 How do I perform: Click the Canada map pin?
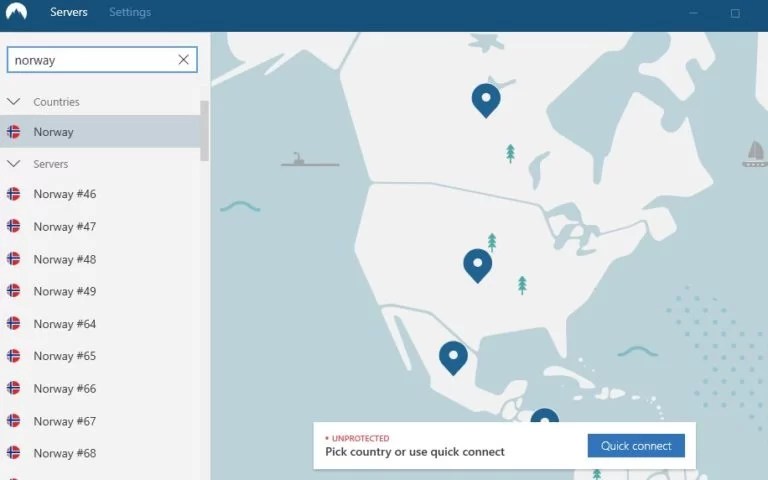coord(486,100)
